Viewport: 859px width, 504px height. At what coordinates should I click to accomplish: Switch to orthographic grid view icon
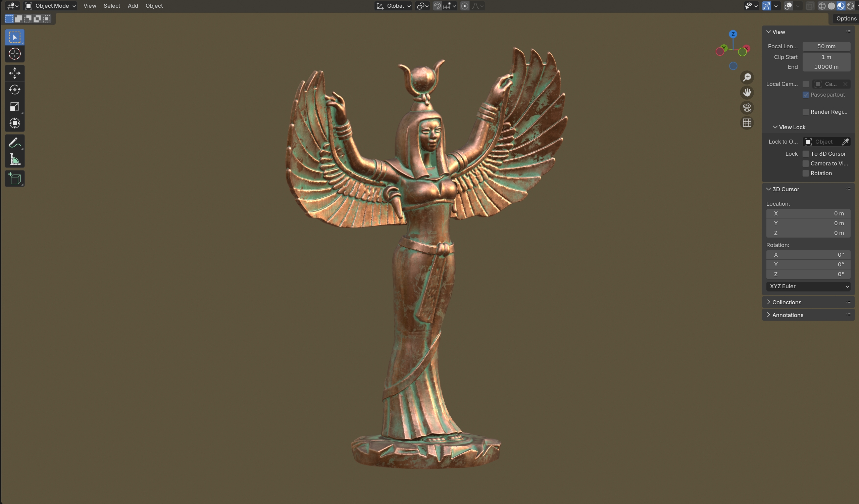click(747, 123)
